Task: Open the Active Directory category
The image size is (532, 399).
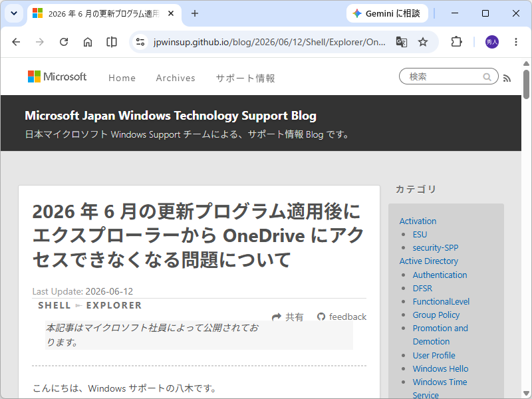Action: 428,261
